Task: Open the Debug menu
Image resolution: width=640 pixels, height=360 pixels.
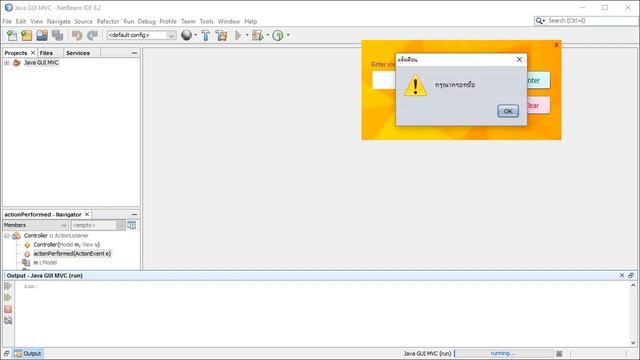Action: click(x=147, y=21)
